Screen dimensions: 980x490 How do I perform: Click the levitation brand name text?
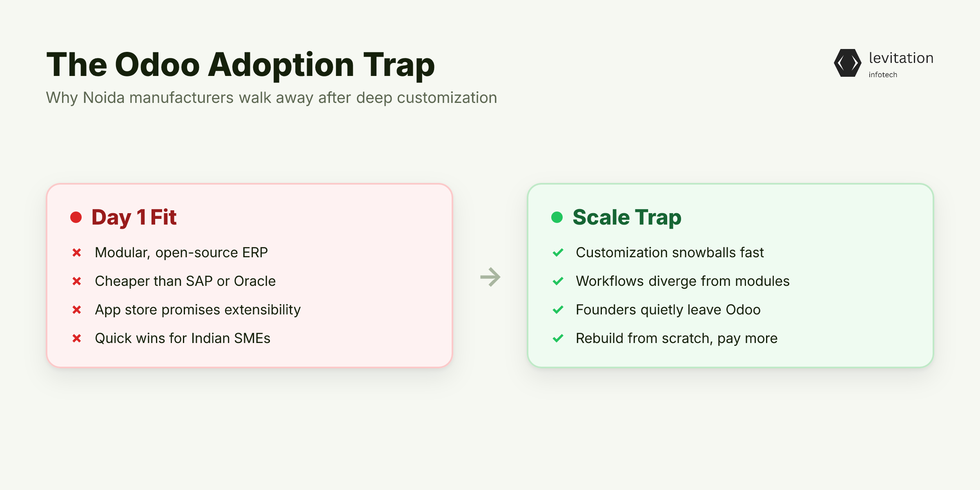[901, 58]
